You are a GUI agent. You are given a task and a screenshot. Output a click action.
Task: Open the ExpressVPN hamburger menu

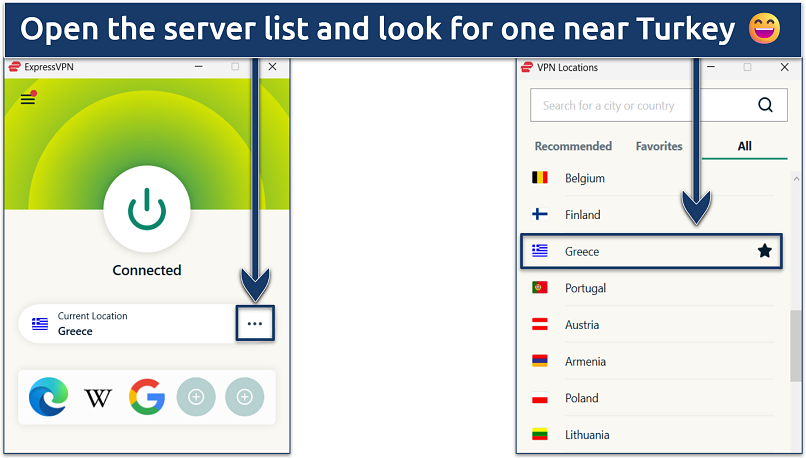tap(28, 98)
